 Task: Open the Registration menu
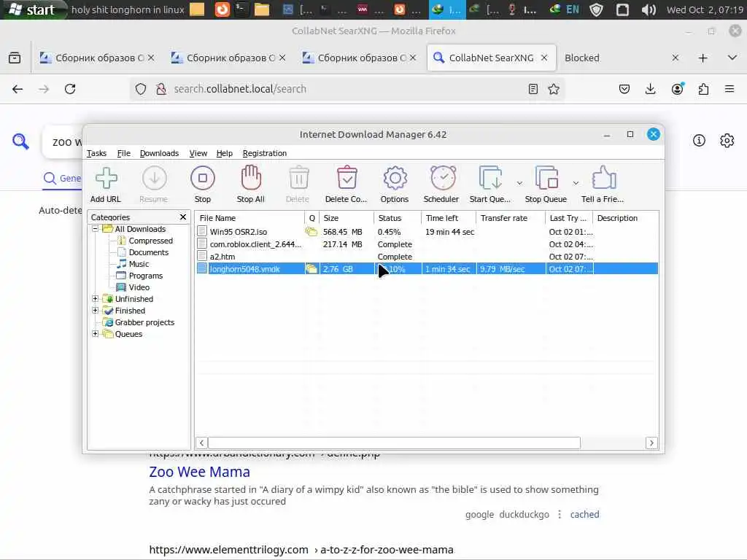(264, 153)
